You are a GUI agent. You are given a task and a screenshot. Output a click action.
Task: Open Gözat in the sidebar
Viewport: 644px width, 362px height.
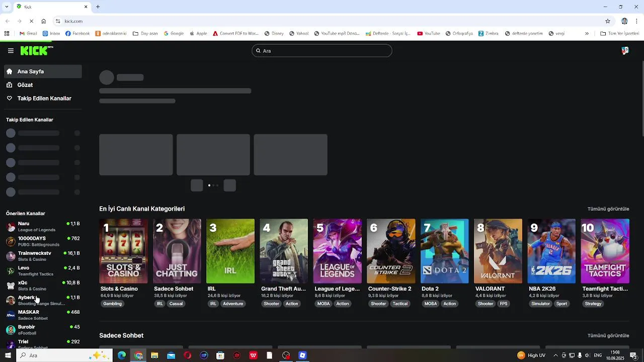(43, 85)
